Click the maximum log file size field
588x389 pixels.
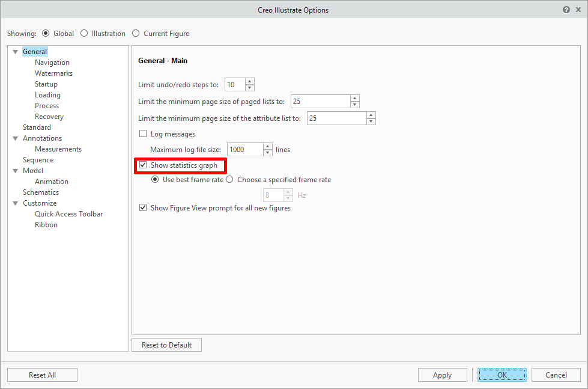click(x=245, y=150)
